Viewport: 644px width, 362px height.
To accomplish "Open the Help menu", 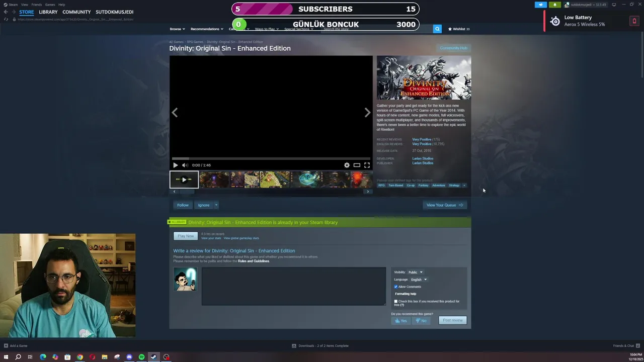I will point(61,5).
